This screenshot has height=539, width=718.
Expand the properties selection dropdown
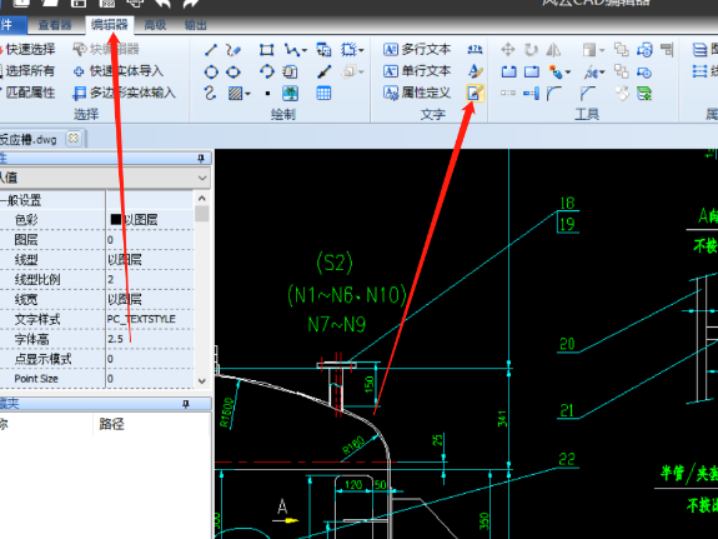(203, 178)
